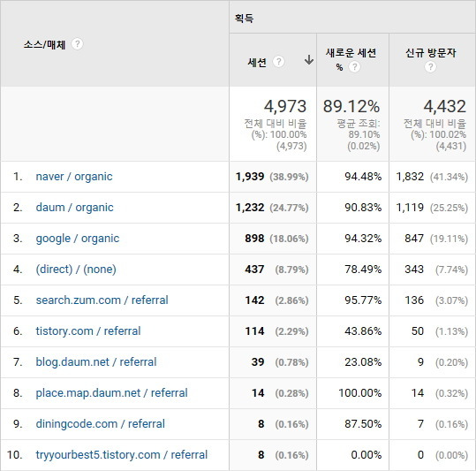Select naver new session rate 94.48%
The image size is (476, 471).
[x=363, y=177]
